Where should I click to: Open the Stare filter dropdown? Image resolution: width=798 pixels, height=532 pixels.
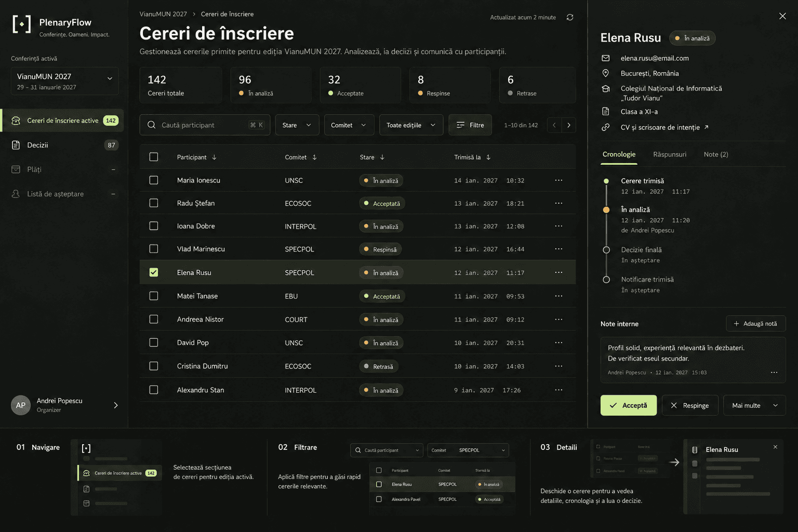click(297, 125)
